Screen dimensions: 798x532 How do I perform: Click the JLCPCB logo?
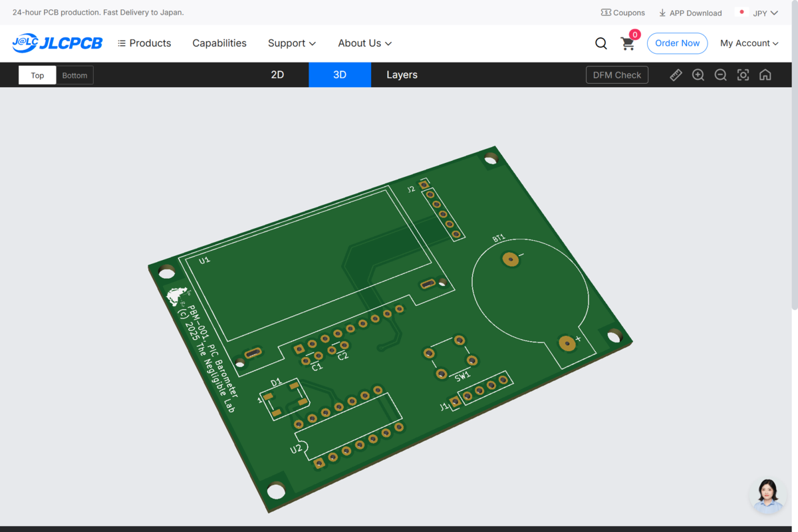click(57, 43)
